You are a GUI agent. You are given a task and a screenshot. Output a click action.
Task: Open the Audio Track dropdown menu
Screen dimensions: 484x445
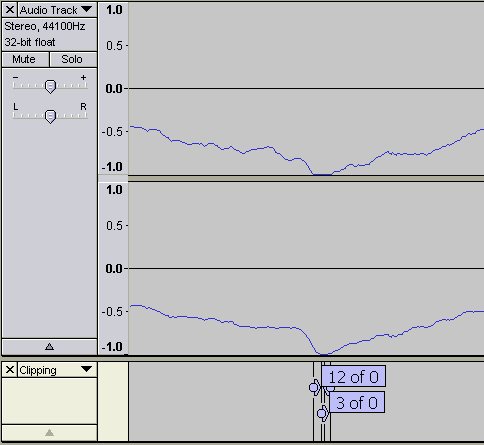(57, 10)
